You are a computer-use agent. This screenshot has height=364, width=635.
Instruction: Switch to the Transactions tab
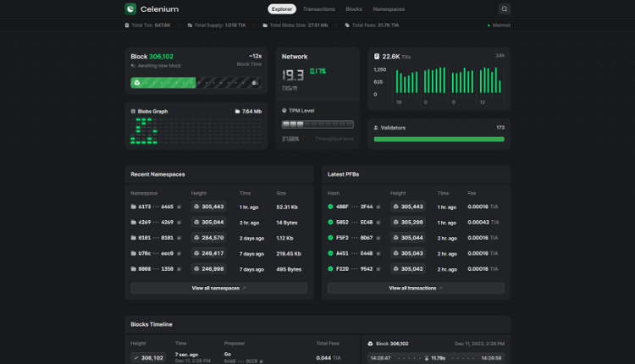pyautogui.click(x=318, y=9)
